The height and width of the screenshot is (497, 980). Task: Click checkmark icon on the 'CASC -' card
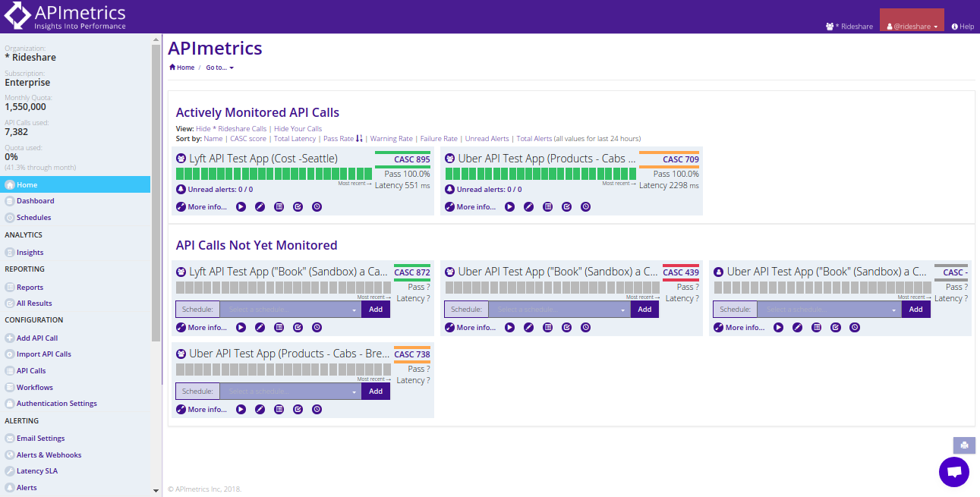[x=835, y=328]
